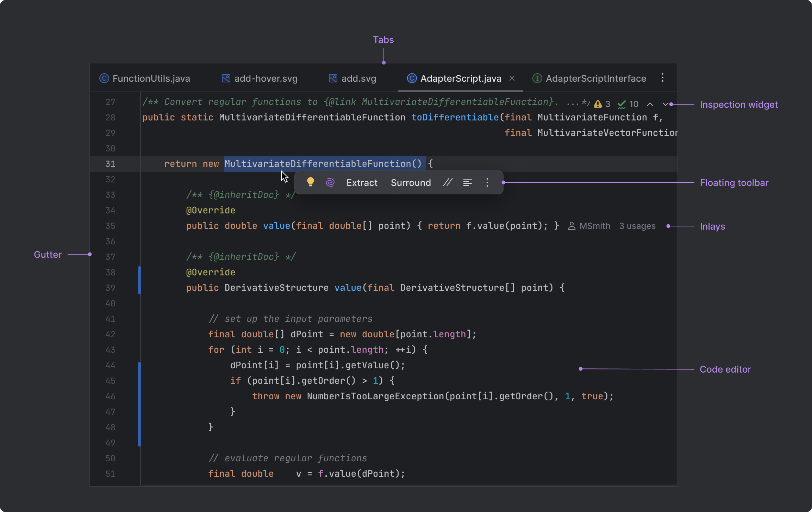
Task: Jump to previous problem with up chevron
Action: tap(650, 104)
